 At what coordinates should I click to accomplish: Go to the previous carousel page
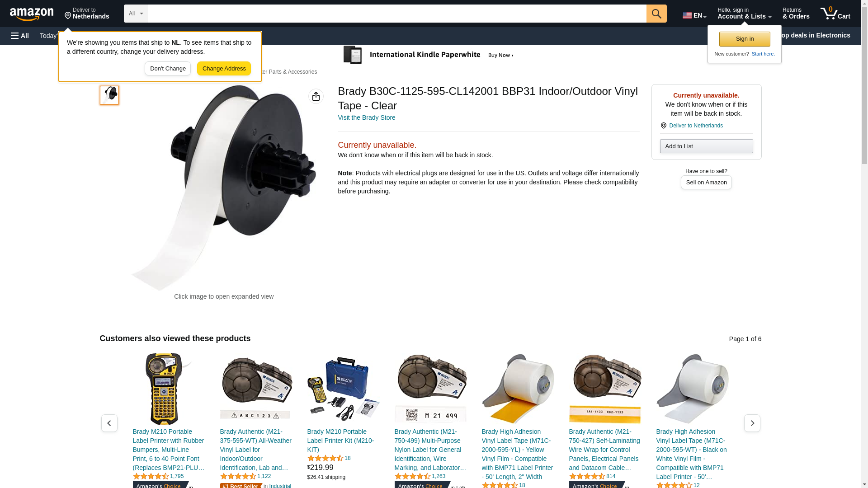[x=109, y=423]
